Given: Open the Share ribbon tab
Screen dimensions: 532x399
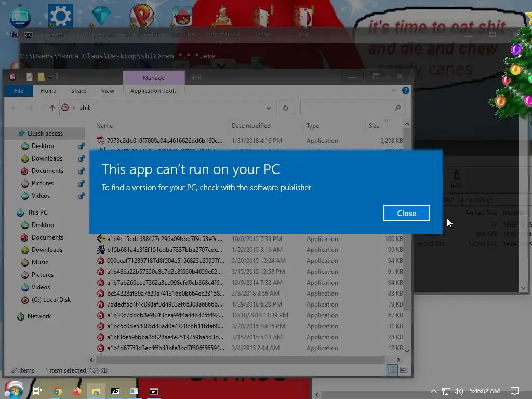Looking at the screenshot, I should click(x=78, y=91).
